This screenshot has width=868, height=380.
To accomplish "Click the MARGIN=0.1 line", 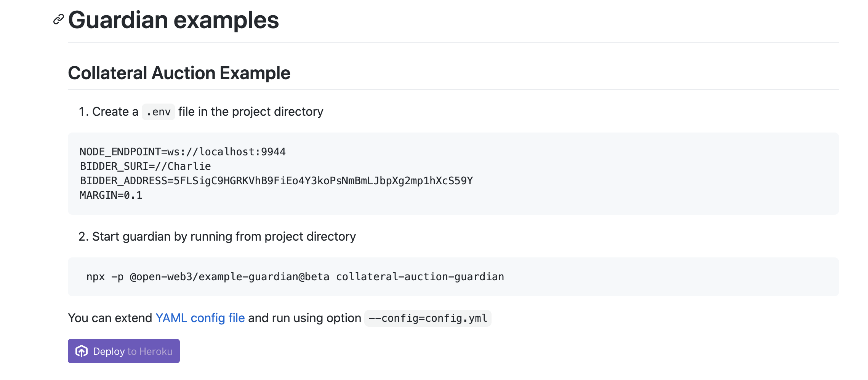I will click(111, 195).
